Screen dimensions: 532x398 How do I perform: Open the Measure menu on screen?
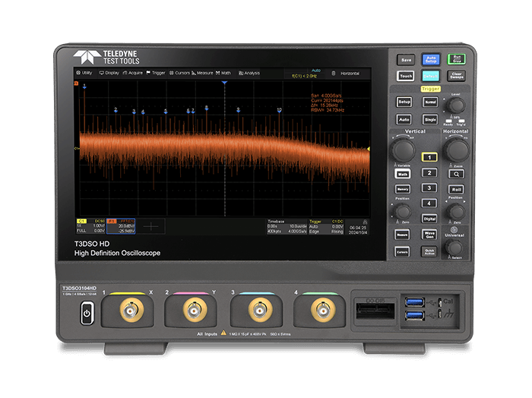tap(203, 73)
